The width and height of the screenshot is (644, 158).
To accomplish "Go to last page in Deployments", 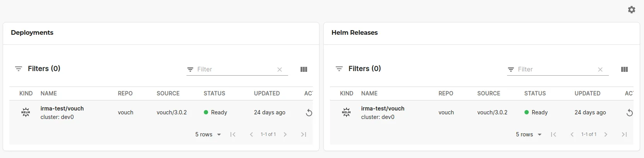I will tap(304, 134).
